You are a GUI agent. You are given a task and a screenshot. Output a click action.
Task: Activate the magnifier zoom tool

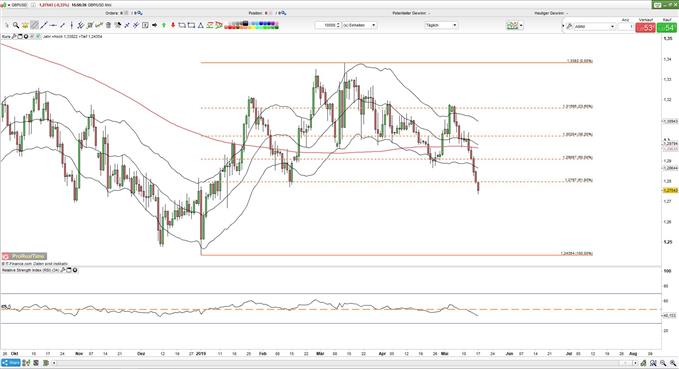click(x=16, y=26)
